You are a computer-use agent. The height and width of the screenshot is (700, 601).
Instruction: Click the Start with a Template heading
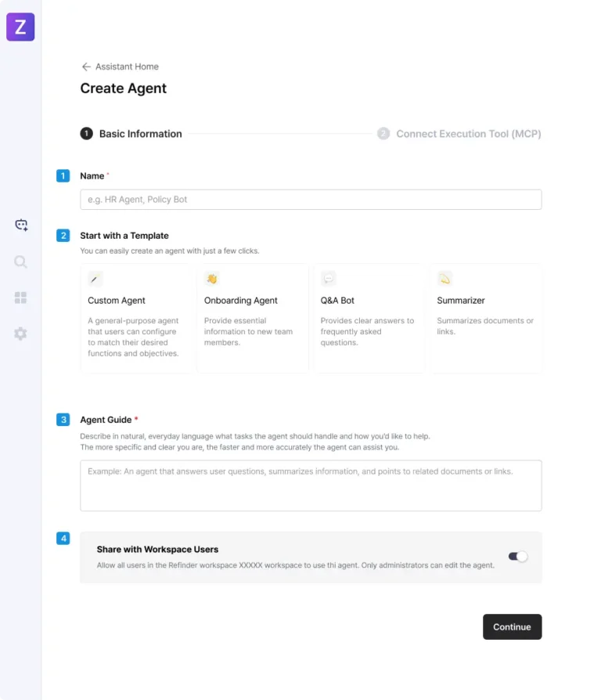pos(124,236)
